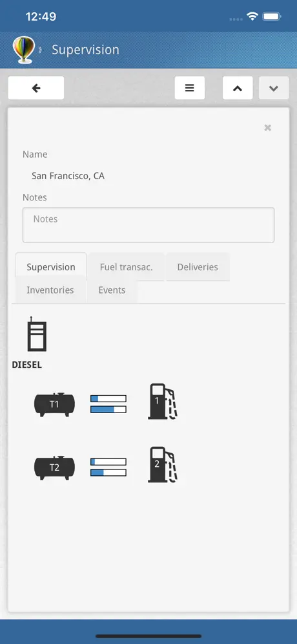Open the Deliveries tab
Image resolution: width=297 pixels, height=644 pixels.
coord(198,267)
